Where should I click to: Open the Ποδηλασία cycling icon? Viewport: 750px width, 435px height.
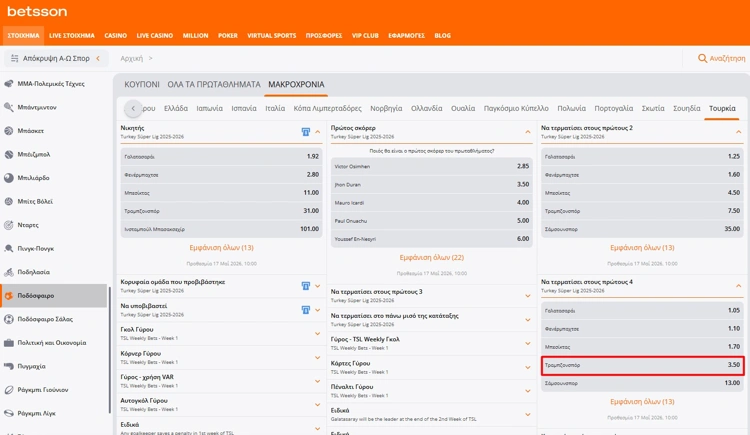9,272
